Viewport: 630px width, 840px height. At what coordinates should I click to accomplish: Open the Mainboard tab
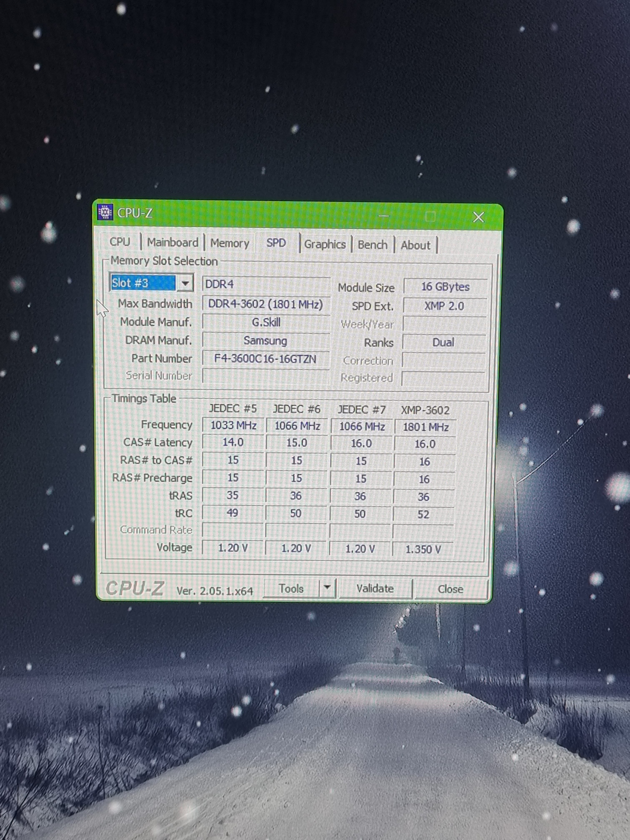[173, 243]
